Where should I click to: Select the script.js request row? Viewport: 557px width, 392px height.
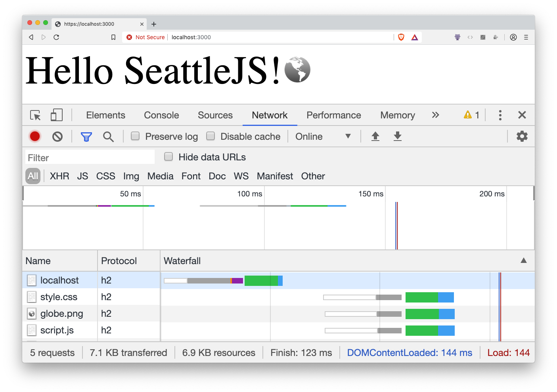[278, 330]
